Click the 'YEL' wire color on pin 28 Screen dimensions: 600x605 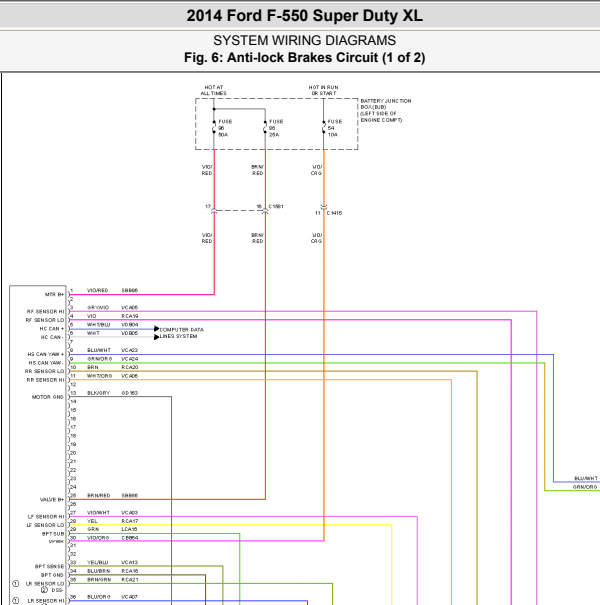pyautogui.click(x=92, y=521)
